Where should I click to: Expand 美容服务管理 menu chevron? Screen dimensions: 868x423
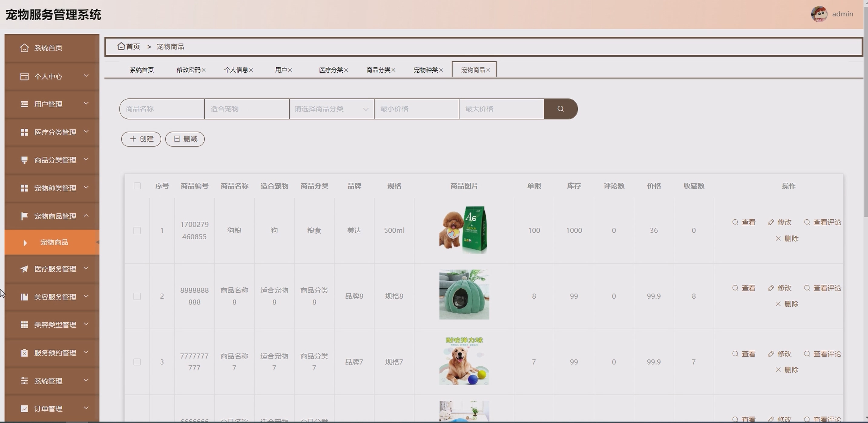point(86,296)
